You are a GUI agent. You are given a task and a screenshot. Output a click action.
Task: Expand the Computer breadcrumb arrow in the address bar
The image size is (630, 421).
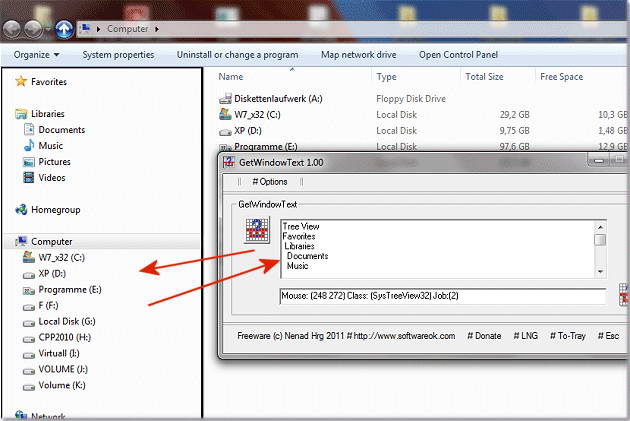tap(157, 29)
